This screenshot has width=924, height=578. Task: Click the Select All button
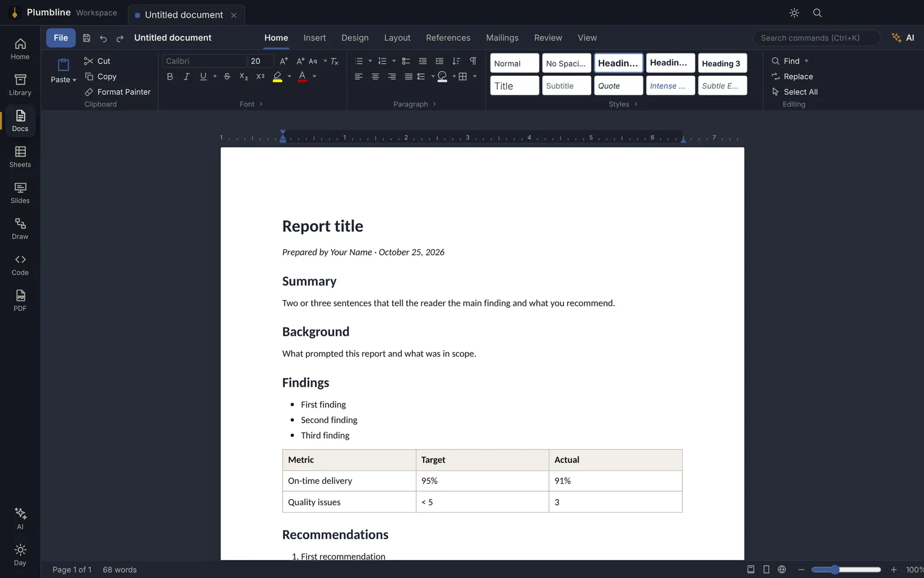coord(795,92)
